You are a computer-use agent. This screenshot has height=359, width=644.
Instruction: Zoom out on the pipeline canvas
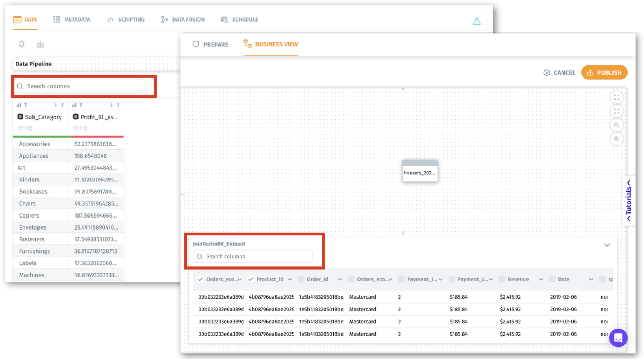[x=617, y=125]
